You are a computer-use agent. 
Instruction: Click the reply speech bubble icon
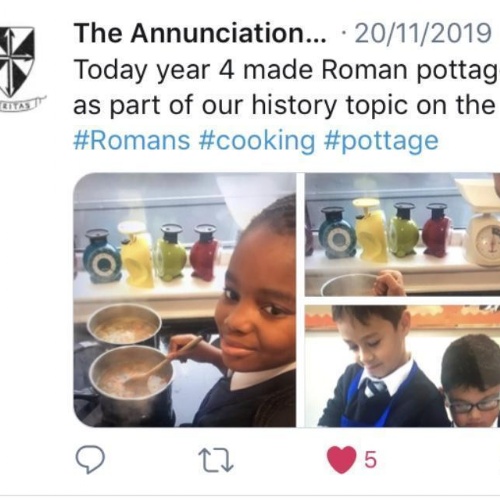(90, 459)
